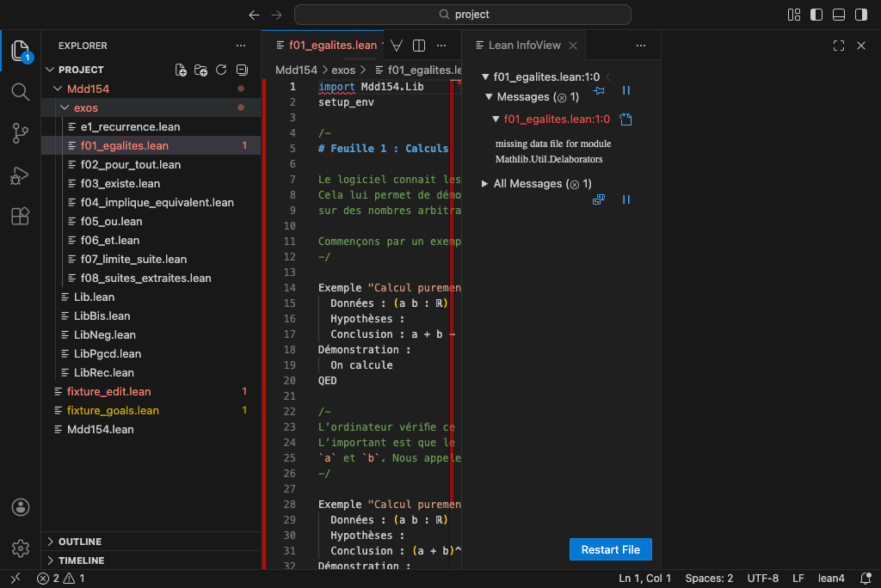
Task: Split the editor to the right
Action: pyautogui.click(x=419, y=46)
